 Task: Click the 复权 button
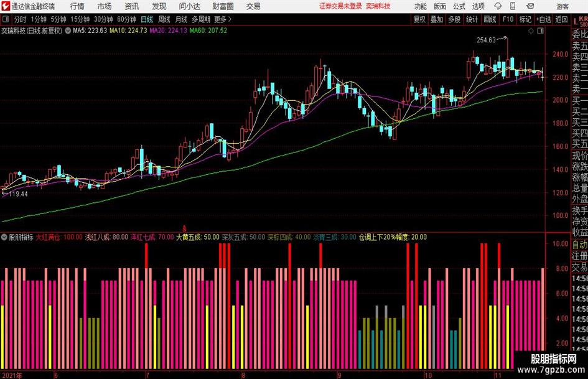(x=419, y=19)
